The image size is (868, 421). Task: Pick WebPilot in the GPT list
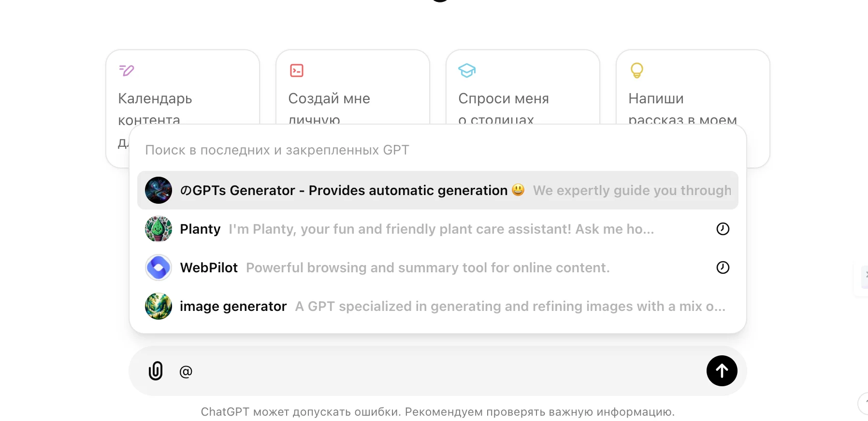click(x=209, y=267)
